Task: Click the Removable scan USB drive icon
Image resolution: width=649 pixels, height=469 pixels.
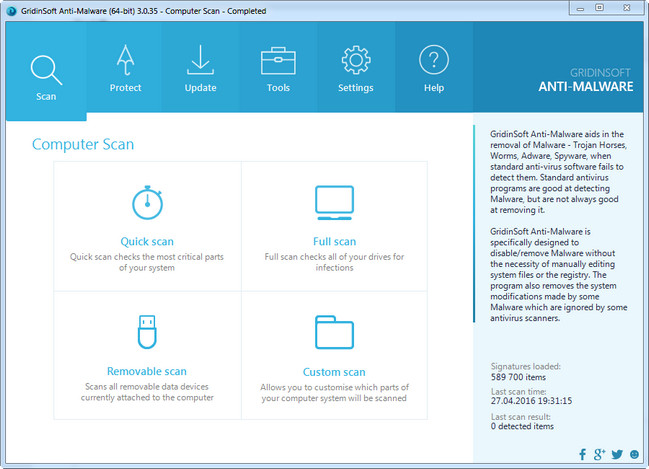Action: click(147, 332)
